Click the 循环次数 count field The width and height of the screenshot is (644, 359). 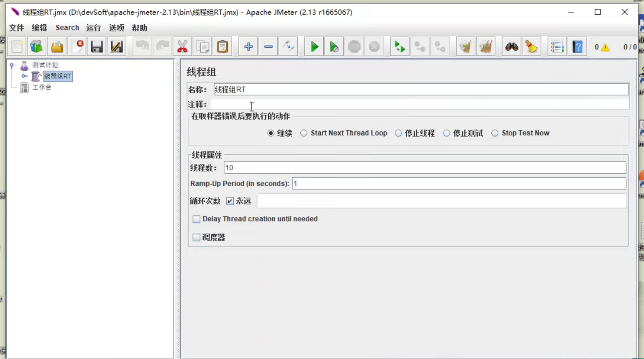coord(442,201)
